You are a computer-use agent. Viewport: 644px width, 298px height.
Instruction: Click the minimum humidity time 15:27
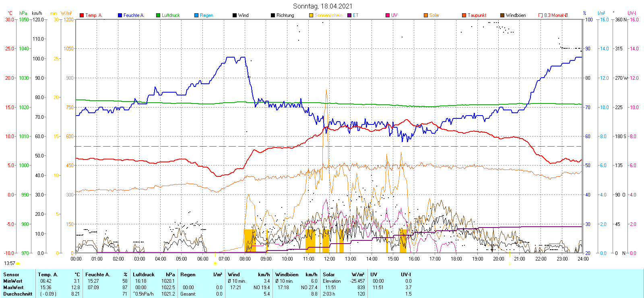(93, 281)
